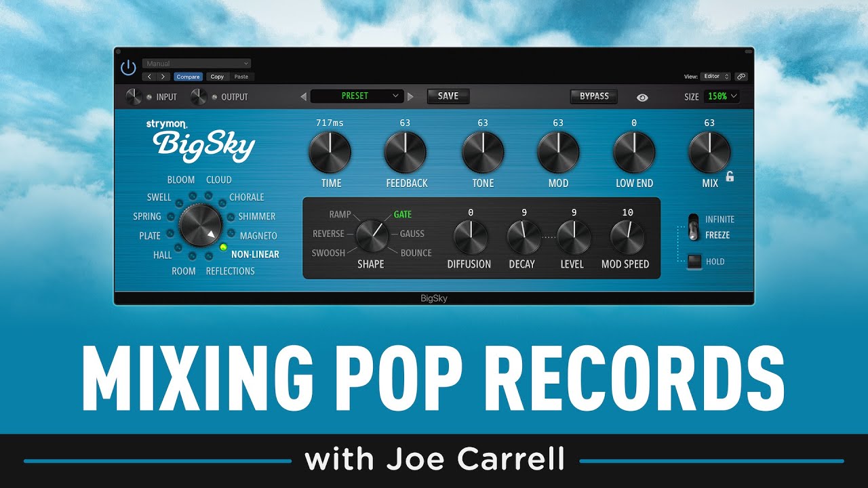
Task: Select the PLATE reverb type
Action: pyautogui.click(x=150, y=236)
